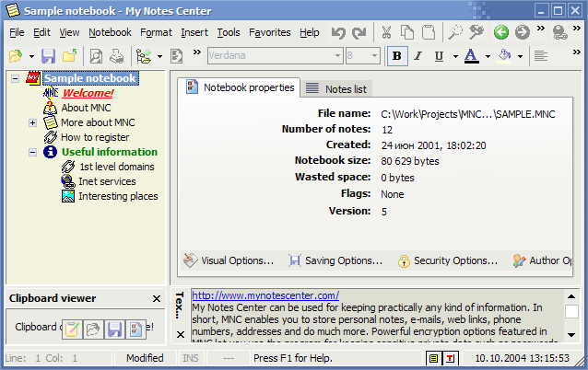Open Saving Options
Viewport: 588px width, 370px height.
(335, 260)
